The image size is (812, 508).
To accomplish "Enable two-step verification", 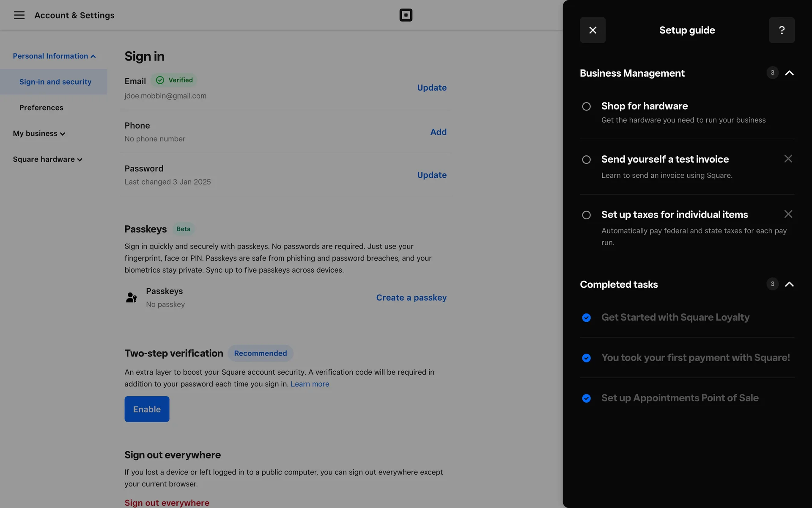I will click(147, 409).
